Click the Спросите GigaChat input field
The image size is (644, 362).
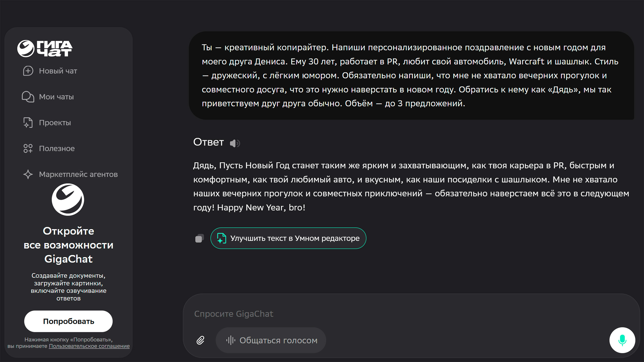coord(377,314)
